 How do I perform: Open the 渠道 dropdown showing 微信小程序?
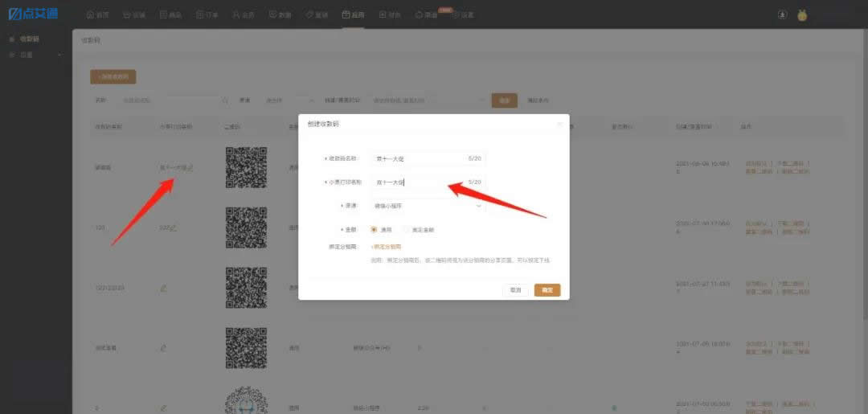428,205
